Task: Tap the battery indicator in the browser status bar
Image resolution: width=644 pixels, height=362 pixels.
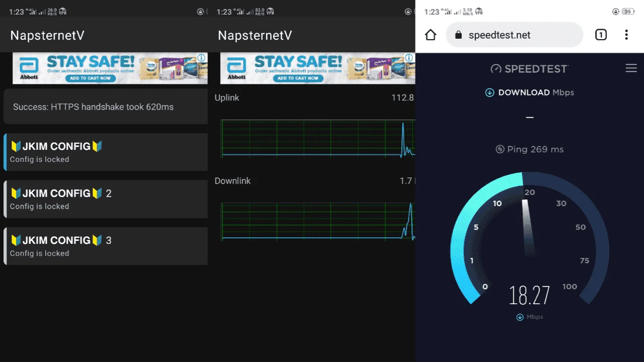Action: [x=628, y=12]
